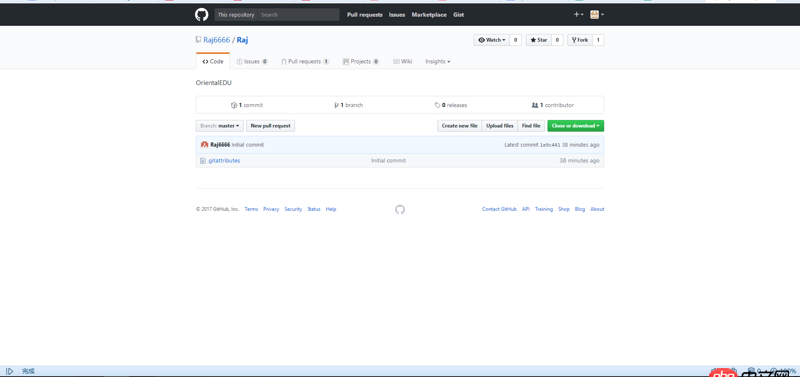Click the Fork count number
This screenshot has height=377, width=800.
coord(598,40)
